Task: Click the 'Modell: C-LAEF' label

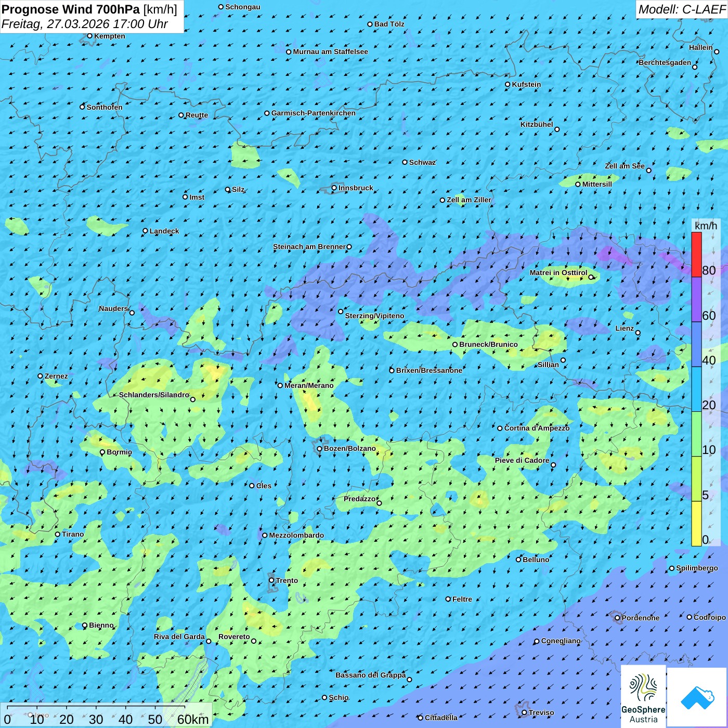Action: (682, 9)
